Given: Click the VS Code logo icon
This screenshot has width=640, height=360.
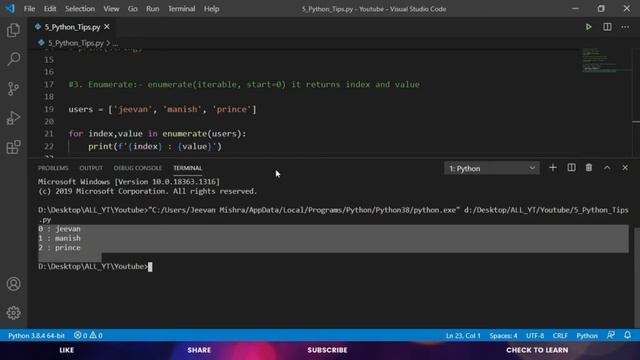Looking at the screenshot, I should (x=10, y=9).
